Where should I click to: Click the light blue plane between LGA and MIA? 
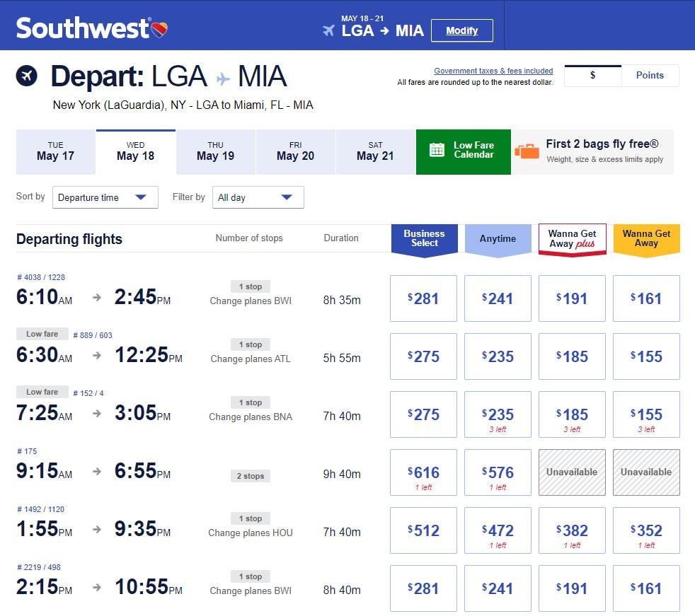tap(223, 79)
